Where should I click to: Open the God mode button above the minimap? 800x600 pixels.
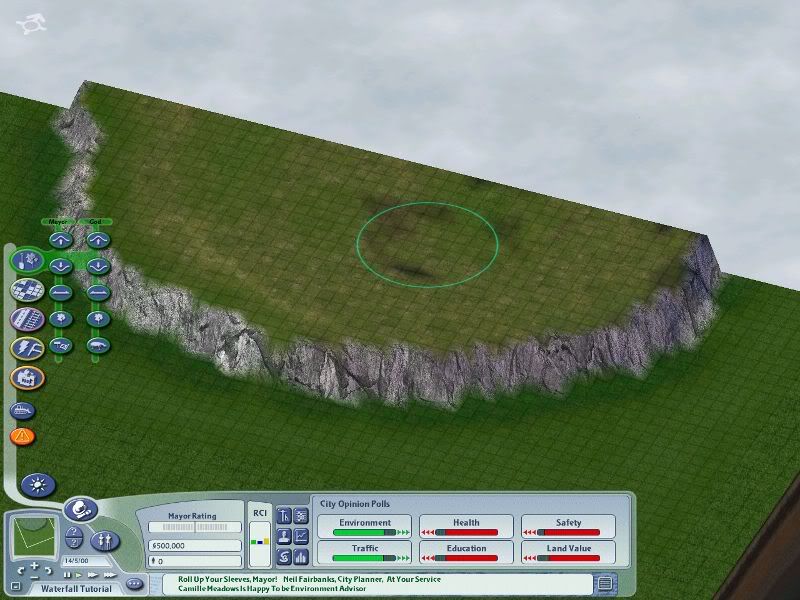(81, 509)
